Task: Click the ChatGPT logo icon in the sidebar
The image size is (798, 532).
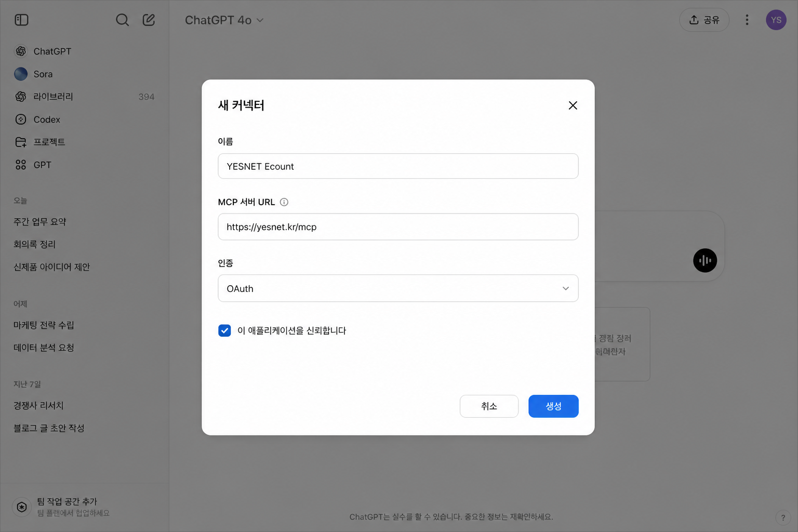Action: (x=21, y=51)
